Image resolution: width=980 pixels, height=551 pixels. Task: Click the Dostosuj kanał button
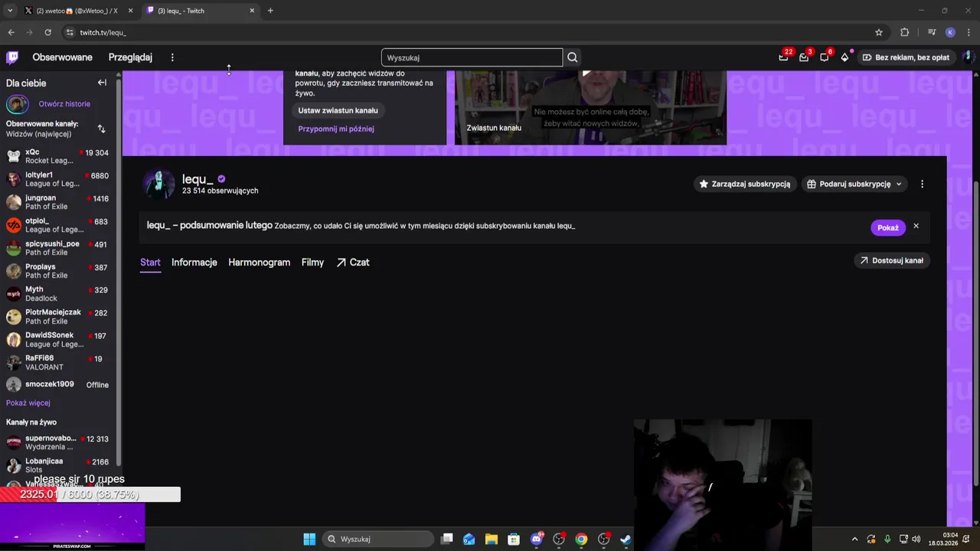[891, 260]
